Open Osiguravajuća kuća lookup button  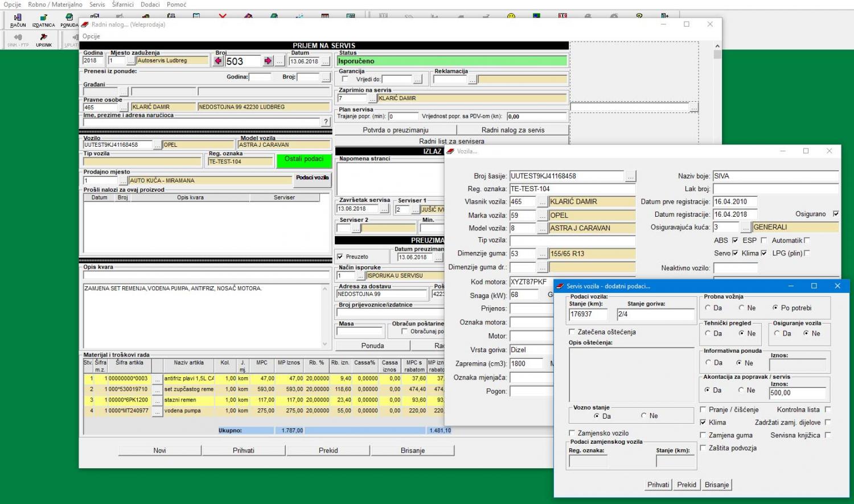pyautogui.click(x=746, y=227)
